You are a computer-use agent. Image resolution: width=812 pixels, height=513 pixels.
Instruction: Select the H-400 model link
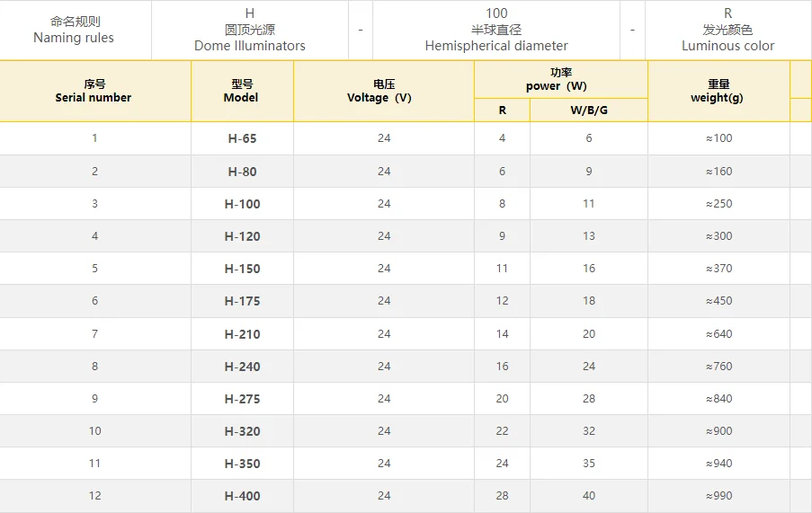[x=242, y=496]
